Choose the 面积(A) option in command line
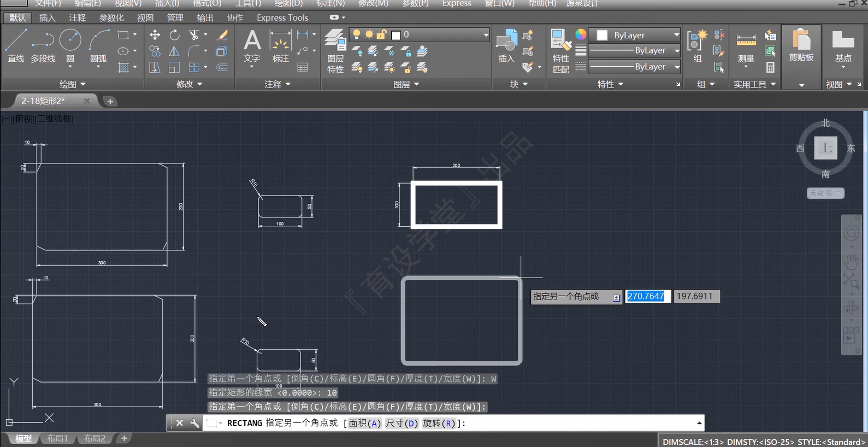The width and height of the screenshot is (868, 447). 365,423
